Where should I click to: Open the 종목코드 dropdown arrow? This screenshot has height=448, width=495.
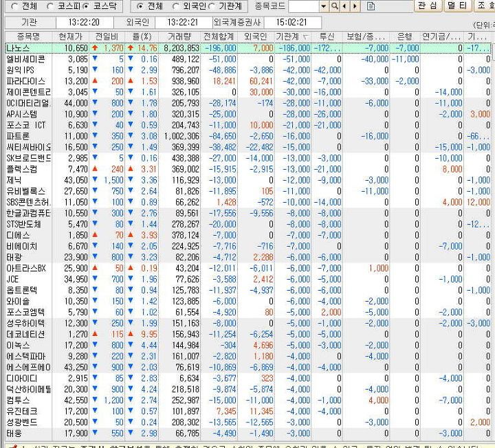(x=324, y=6)
